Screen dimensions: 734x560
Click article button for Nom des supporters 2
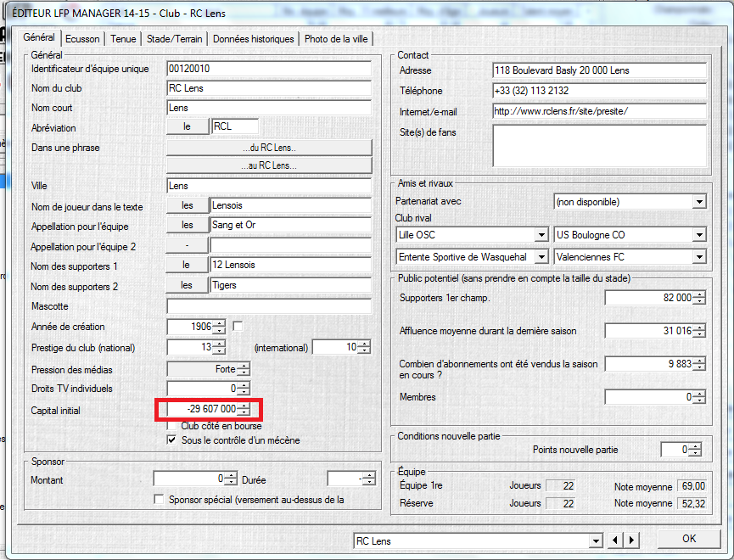[187, 285]
